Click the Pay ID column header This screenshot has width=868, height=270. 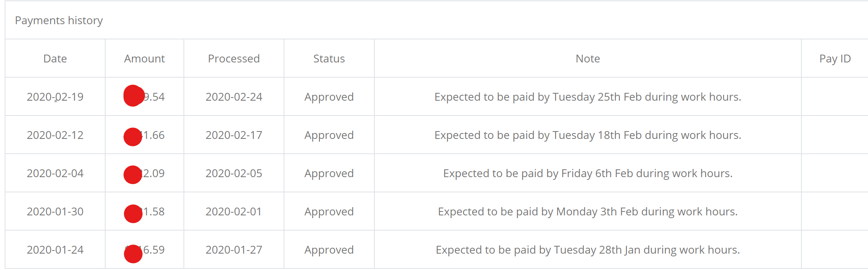point(835,59)
